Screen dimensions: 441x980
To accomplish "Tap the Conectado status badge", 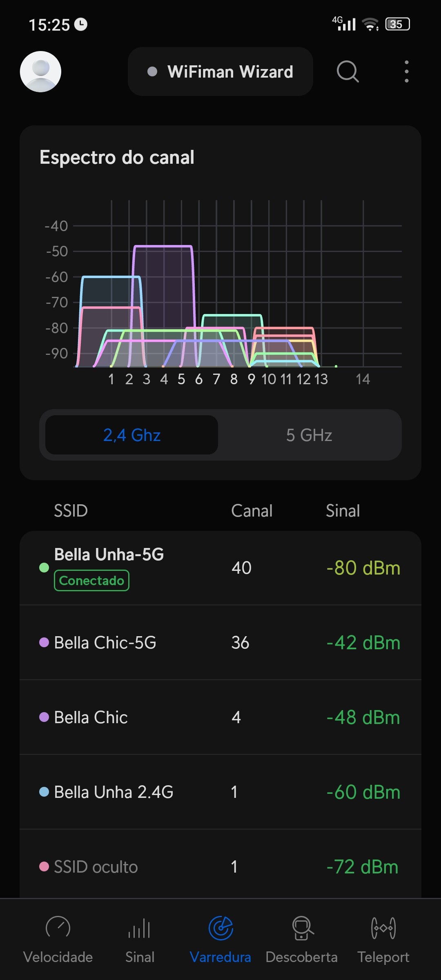I will [91, 580].
